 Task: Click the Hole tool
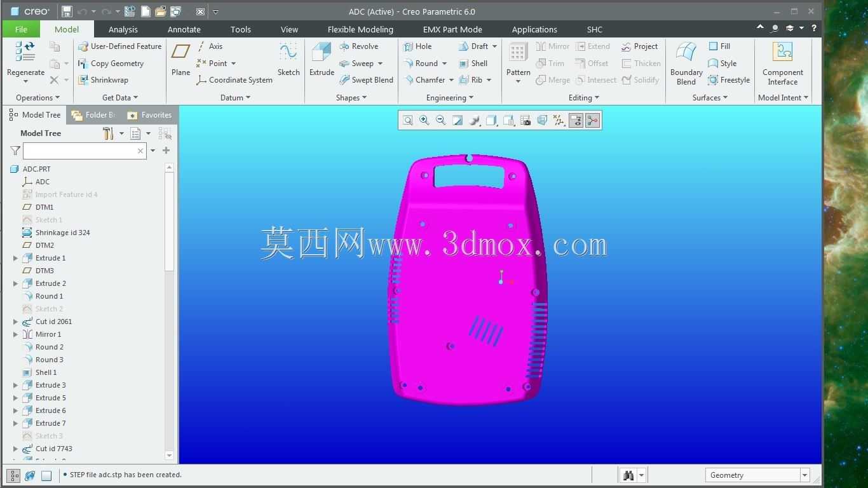pyautogui.click(x=417, y=46)
